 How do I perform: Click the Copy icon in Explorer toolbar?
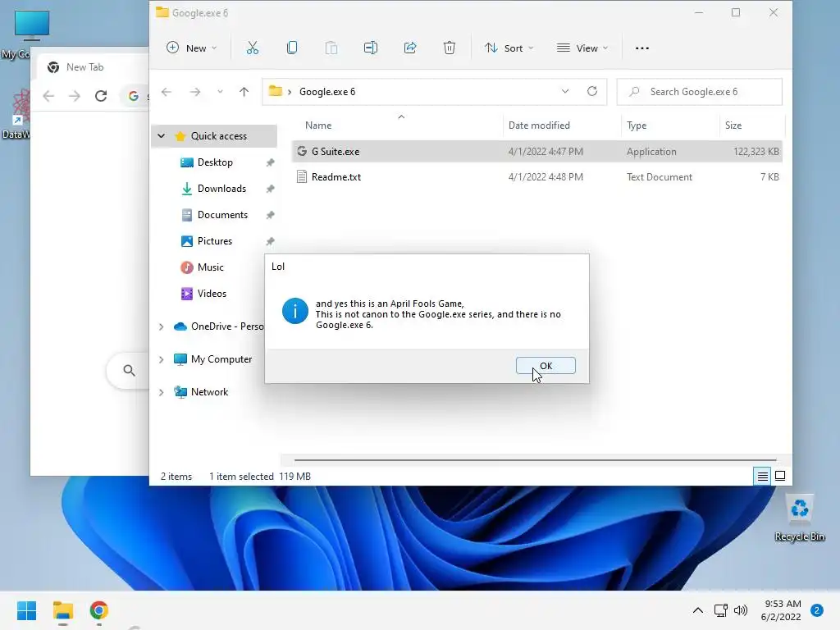click(292, 48)
